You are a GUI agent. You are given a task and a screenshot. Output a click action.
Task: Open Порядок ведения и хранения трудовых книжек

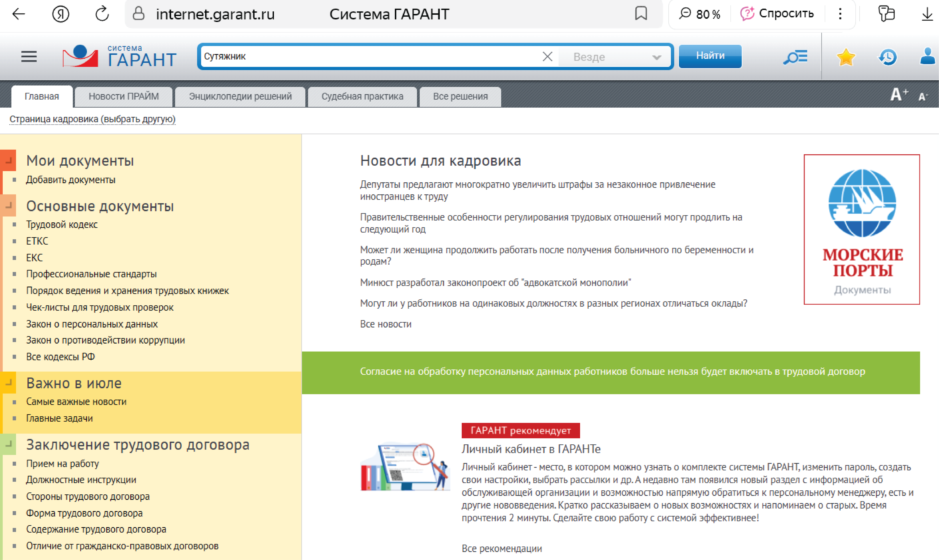click(x=127, y=291)
